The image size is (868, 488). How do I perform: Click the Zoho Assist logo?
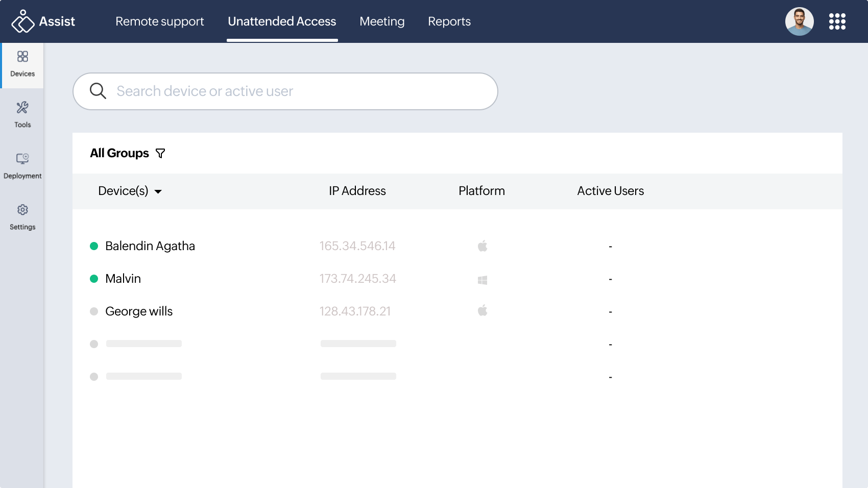43,21
